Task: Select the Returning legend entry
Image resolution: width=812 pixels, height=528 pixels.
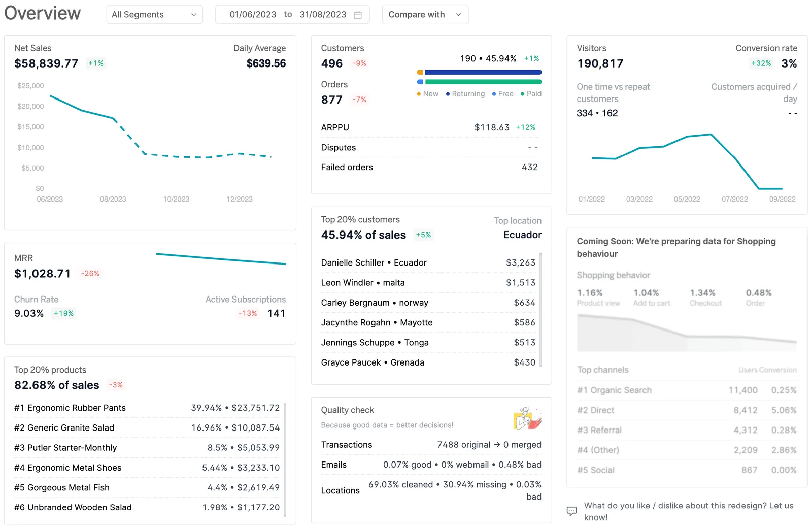Action: pyautogui.click(x=465, y=94)
